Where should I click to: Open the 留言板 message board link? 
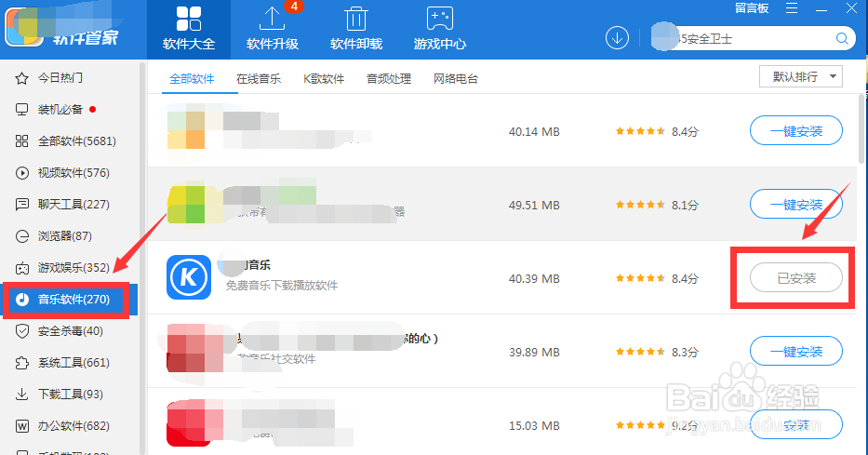tap(752, 8)
